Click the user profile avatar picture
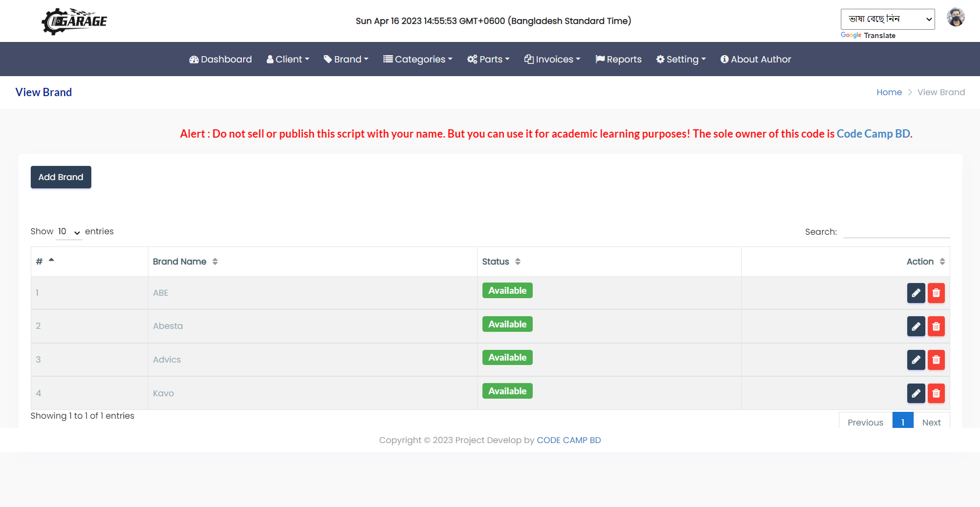980x507 pixels. tap(956, 17)
